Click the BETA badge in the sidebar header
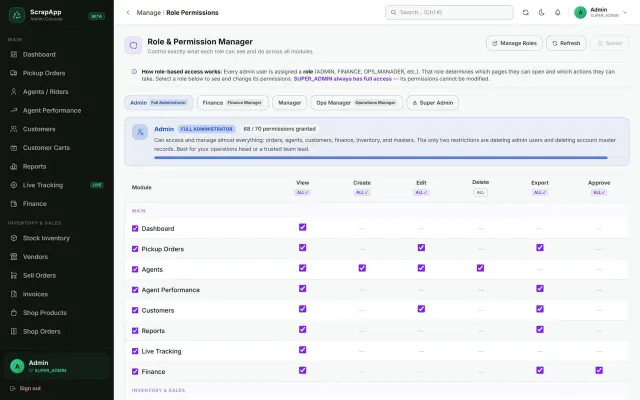 pos(96,16)
